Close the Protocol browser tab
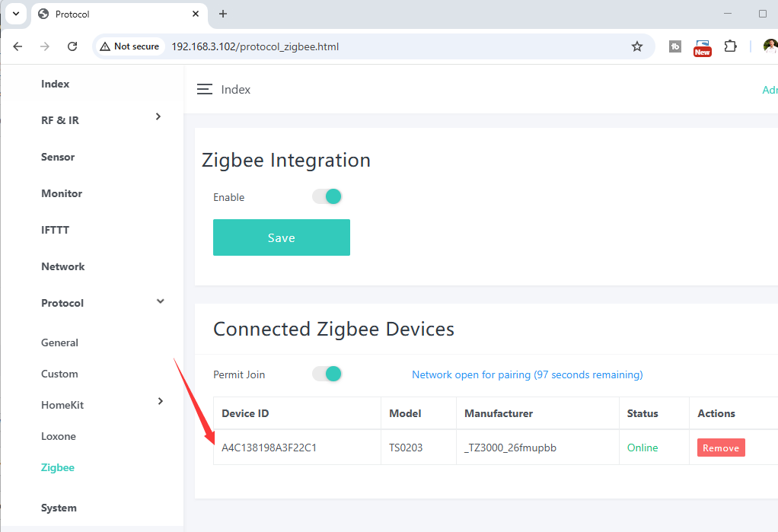 (196, 14)
